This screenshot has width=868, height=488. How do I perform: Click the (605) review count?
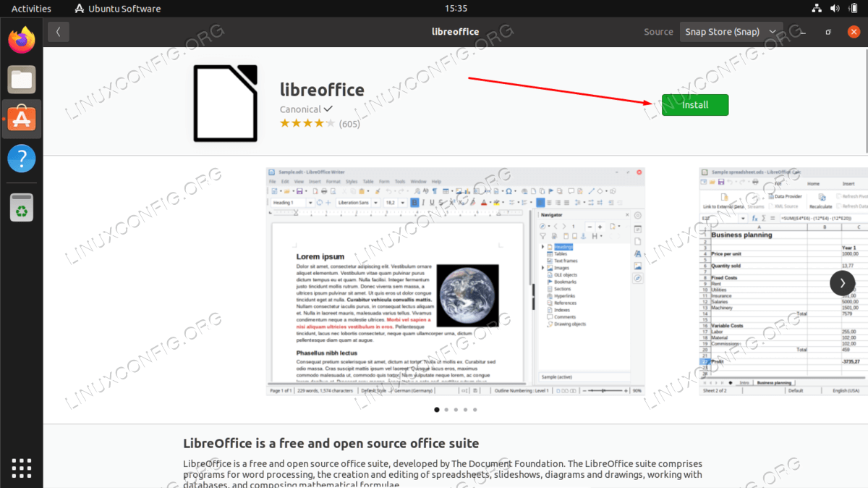pos(349,124)
